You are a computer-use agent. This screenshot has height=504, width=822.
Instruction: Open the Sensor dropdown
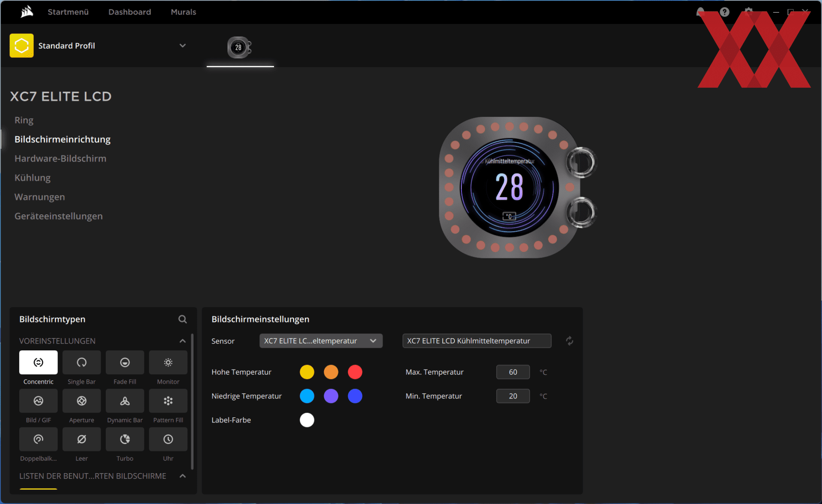click(321, 341)
